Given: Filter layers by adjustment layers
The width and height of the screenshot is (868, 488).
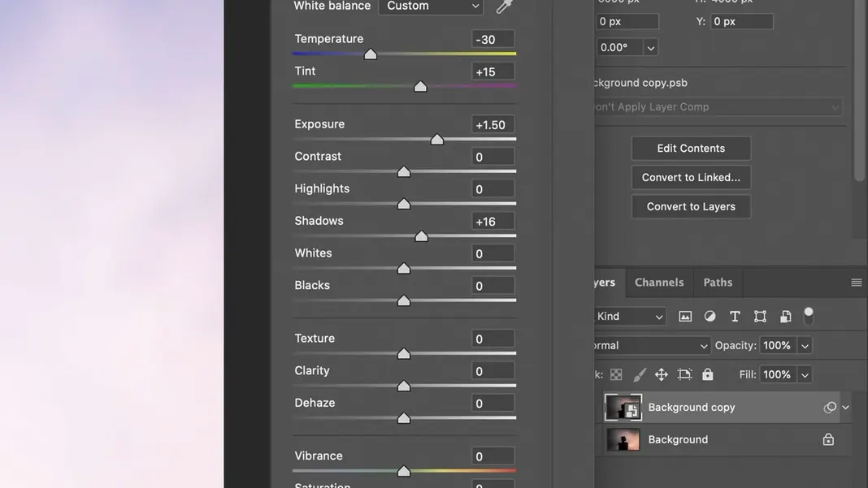Looking at the screenshot, I should [x=710, y=317].
